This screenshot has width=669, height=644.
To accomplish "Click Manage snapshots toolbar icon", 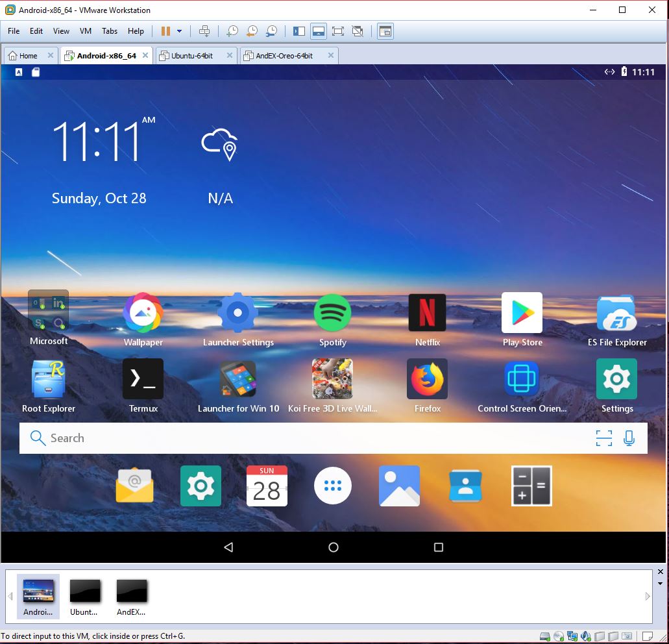I will click(271, 31).
